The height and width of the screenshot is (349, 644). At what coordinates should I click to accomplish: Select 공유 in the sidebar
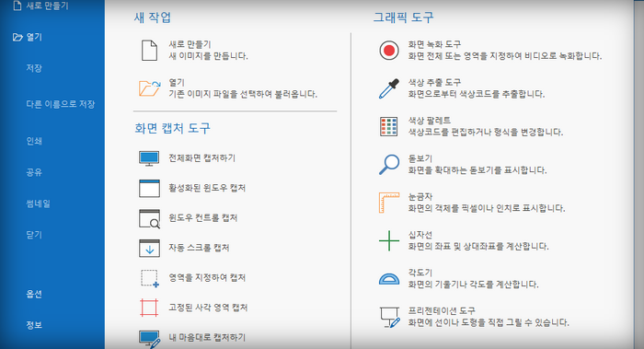click(34, 172)
